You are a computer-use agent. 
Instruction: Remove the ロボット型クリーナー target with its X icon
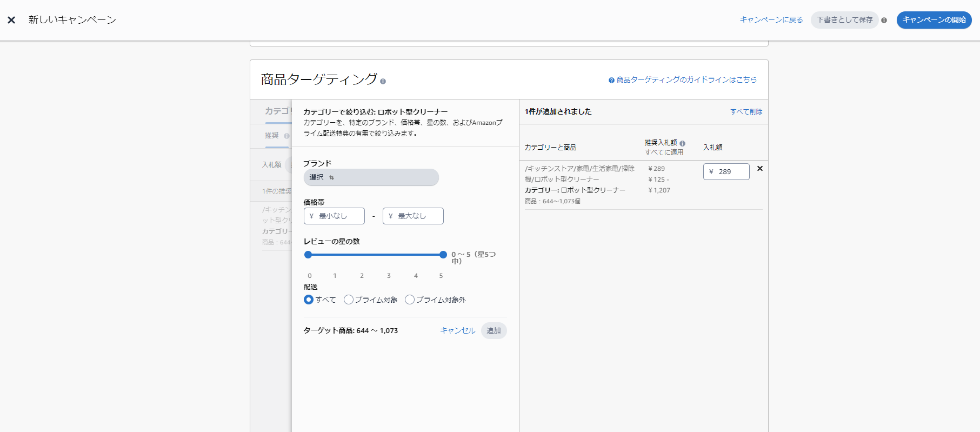(x=760, y=169)
